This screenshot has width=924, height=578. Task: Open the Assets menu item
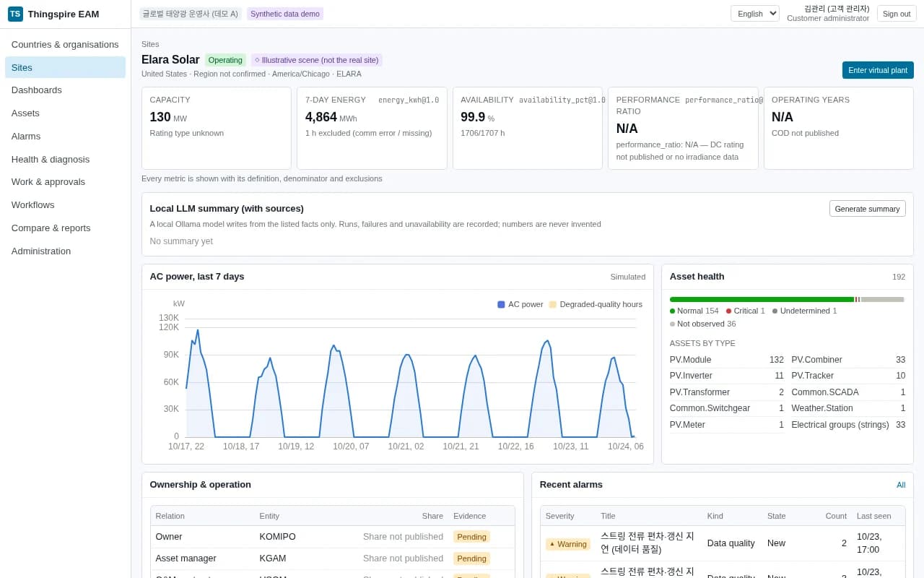65,113
